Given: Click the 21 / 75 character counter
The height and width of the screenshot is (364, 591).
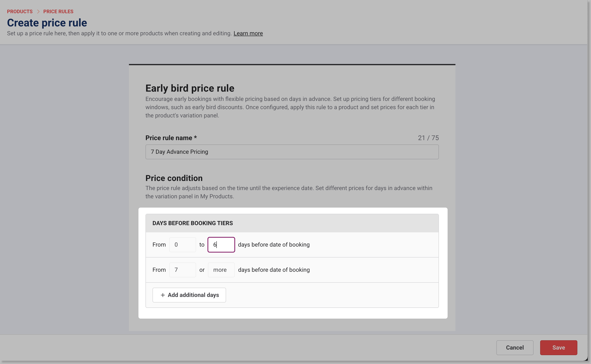Looking at the screenshot, I should point(428,138).
